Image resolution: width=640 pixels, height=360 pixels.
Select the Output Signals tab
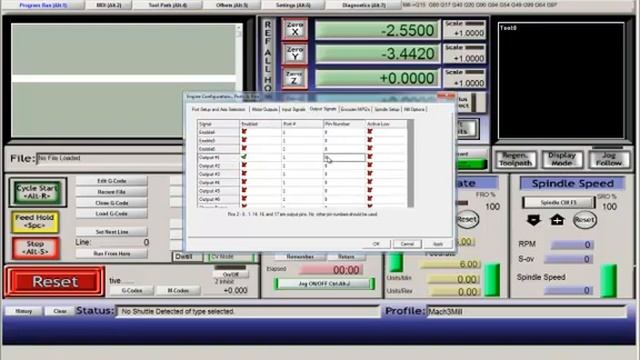(x=323, y=109)
